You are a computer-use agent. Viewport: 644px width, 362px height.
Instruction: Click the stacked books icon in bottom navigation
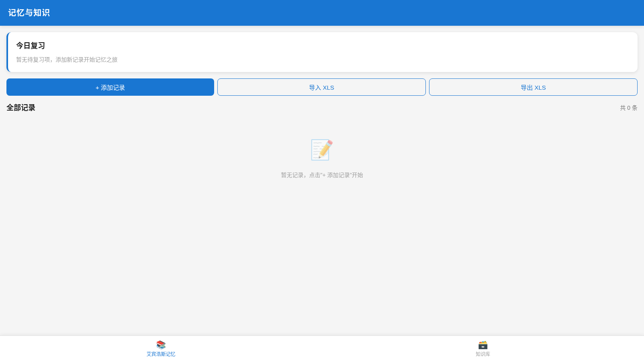[161, 345]
